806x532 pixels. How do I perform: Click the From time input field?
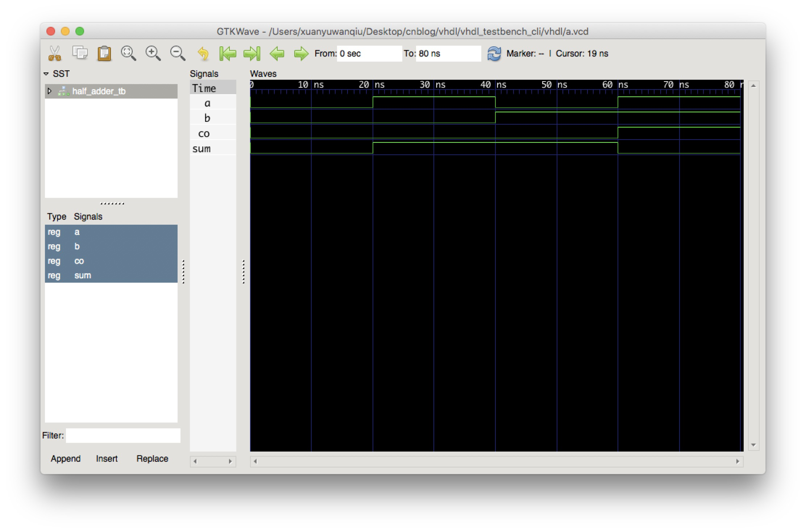point(369,53)
